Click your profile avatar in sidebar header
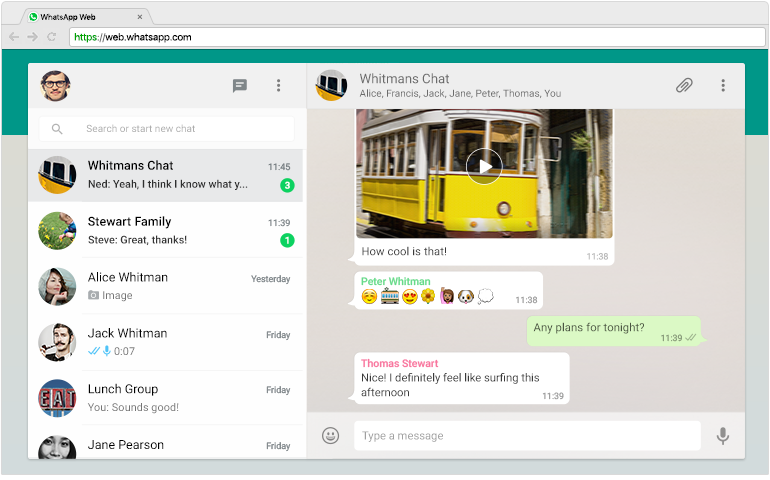Viewport: 770px width, 480px height. pyautogui.click(x=55, y=86)
